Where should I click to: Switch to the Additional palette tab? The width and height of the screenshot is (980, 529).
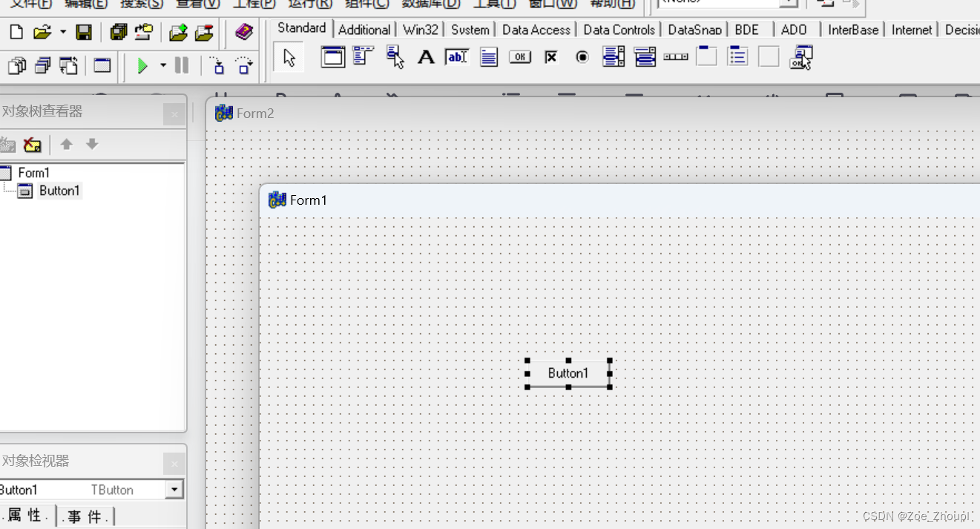click(x=364, y=30)
